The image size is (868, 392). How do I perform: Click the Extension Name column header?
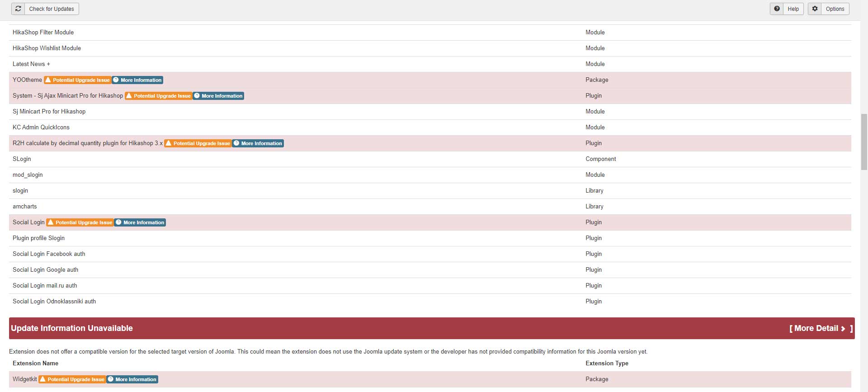(x=35, y=363)
